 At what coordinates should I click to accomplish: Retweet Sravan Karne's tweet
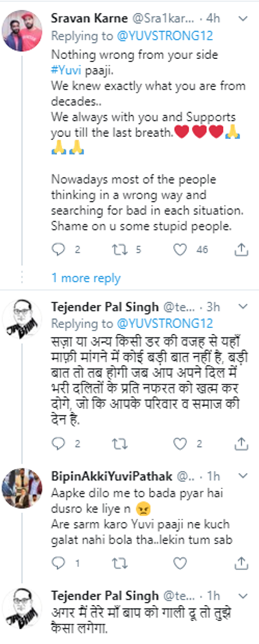click(119, 250)
